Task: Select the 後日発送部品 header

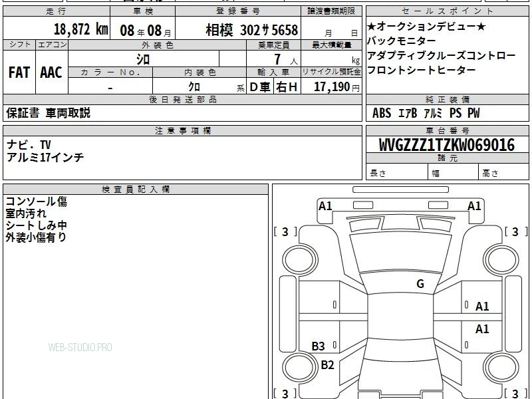Action: tap(182, 99)
